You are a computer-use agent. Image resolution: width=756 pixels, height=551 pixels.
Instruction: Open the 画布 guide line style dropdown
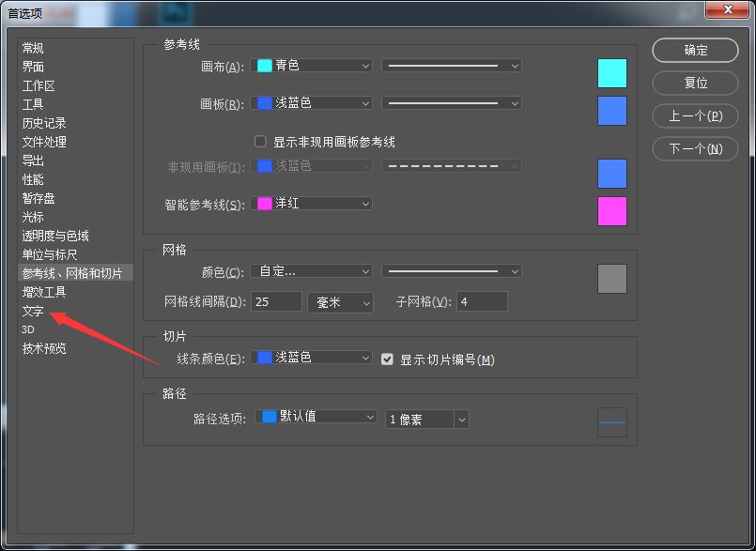coord(452,66)
